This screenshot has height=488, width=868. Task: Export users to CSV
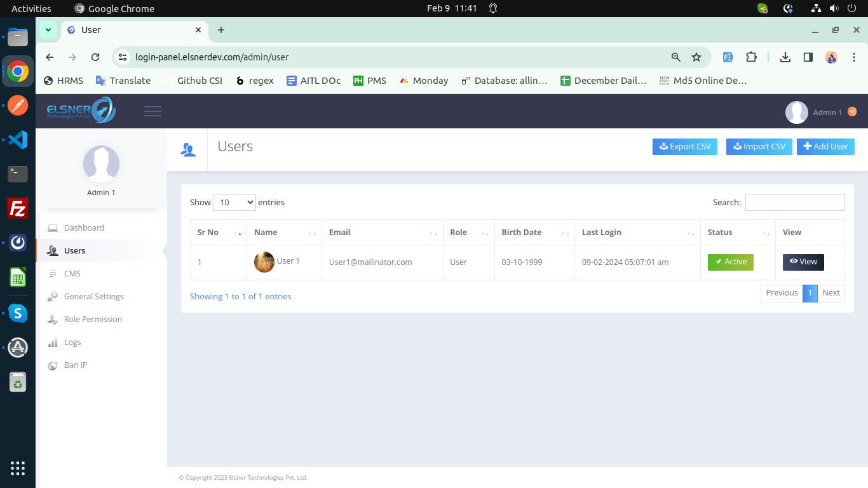click(684, 147)
